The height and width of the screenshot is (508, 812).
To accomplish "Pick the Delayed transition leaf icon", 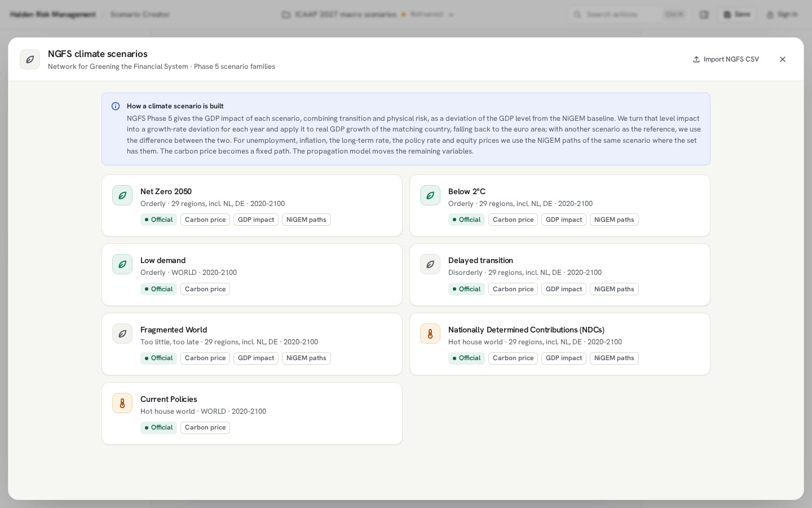I will pyautogui.click(x=430, y=264).
